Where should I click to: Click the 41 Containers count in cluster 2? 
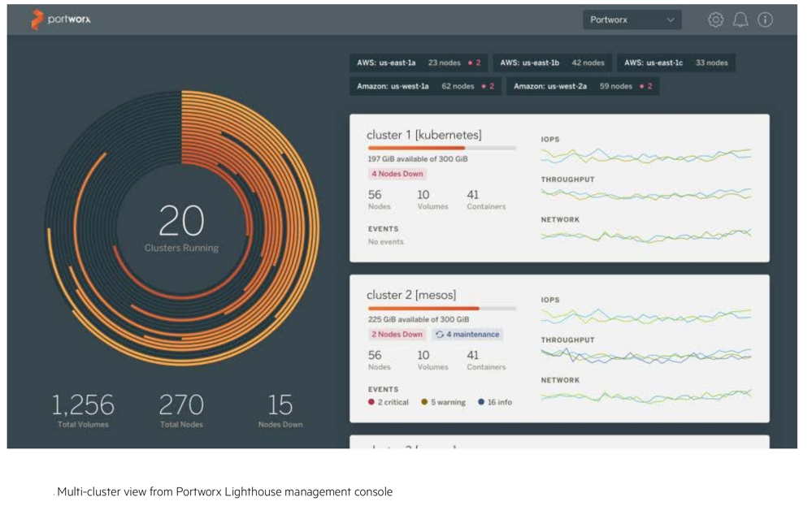(x=486, y=360)
